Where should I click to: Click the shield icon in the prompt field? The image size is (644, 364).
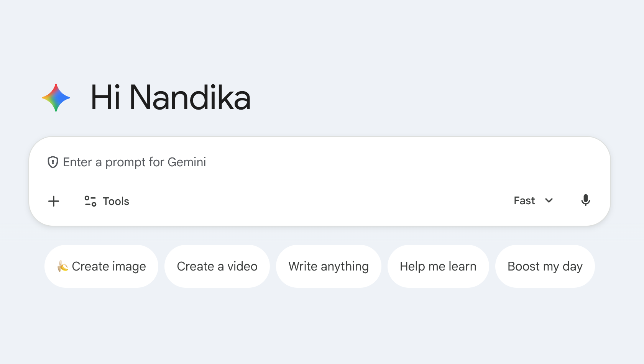pyautogui.click(x=53, y=162)
